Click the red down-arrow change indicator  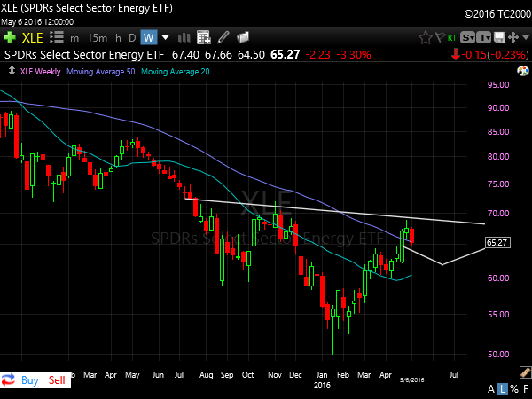(x=456, y=54)
